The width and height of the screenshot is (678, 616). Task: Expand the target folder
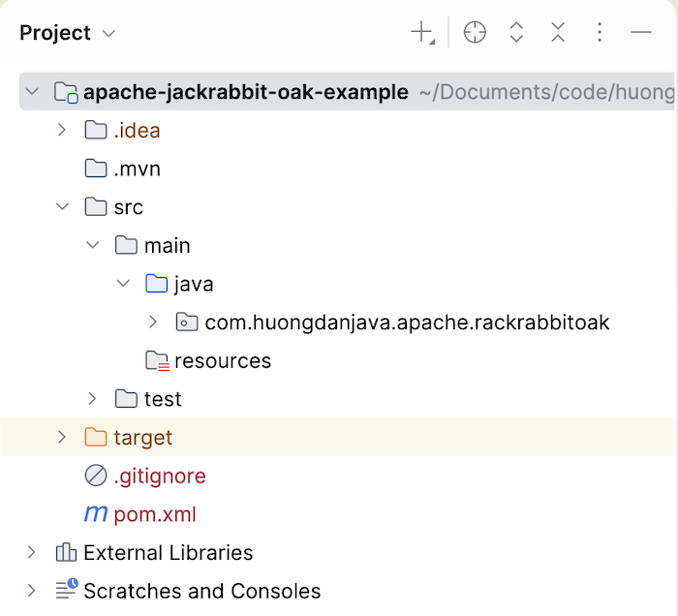point(63,438)
